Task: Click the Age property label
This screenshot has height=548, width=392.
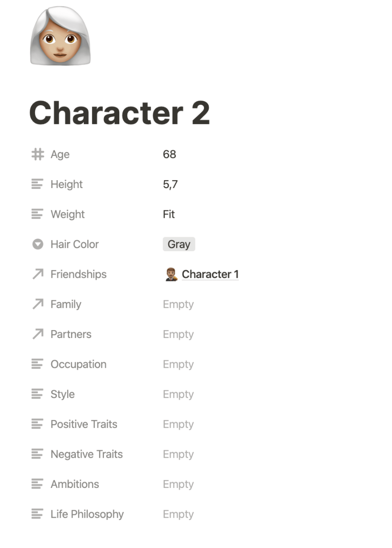Action: point(60,154)
